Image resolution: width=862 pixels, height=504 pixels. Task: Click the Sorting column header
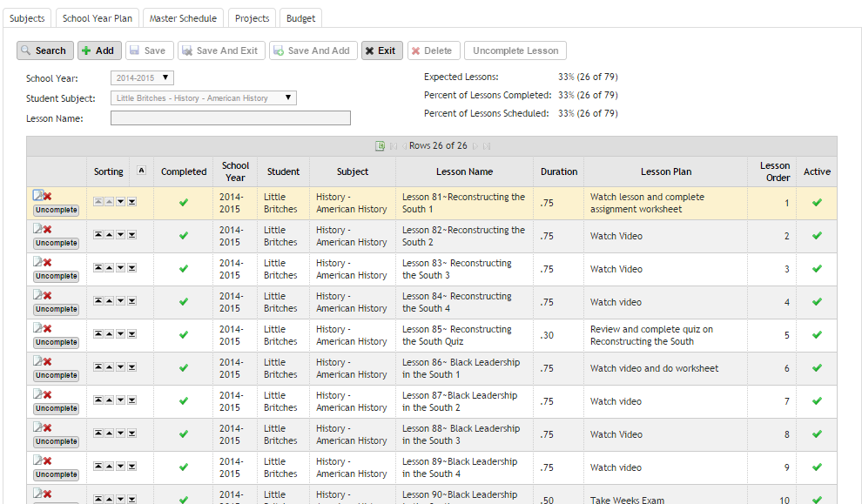pos(108,171)
